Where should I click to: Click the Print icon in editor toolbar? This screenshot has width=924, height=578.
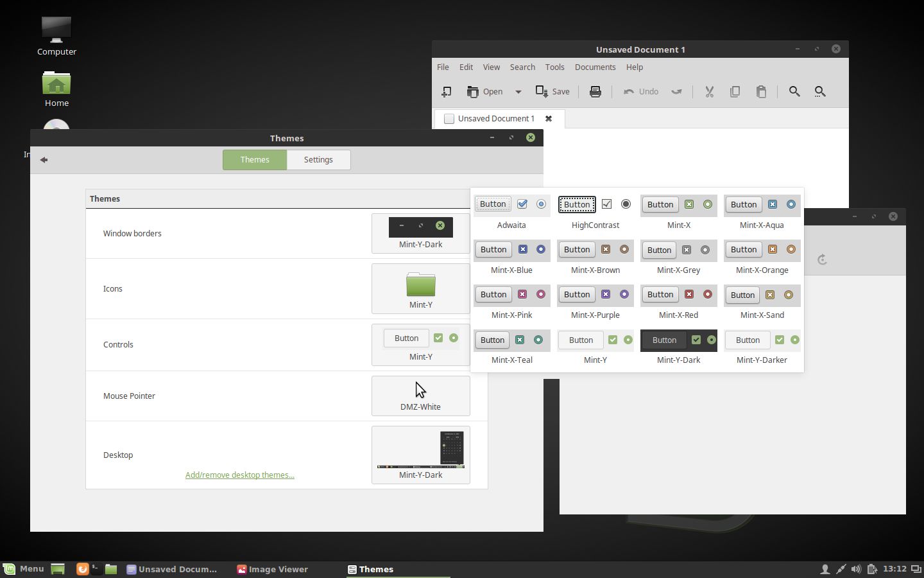click(595, 92)
